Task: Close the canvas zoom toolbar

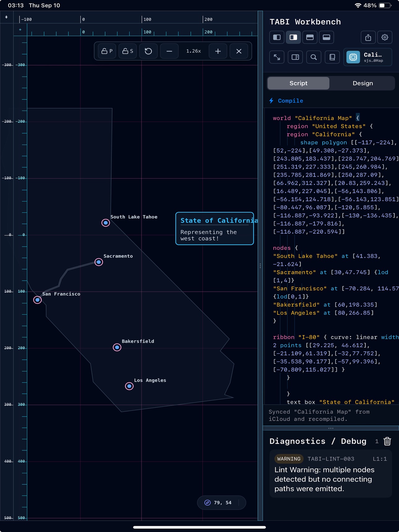Action: coord(239,51)
